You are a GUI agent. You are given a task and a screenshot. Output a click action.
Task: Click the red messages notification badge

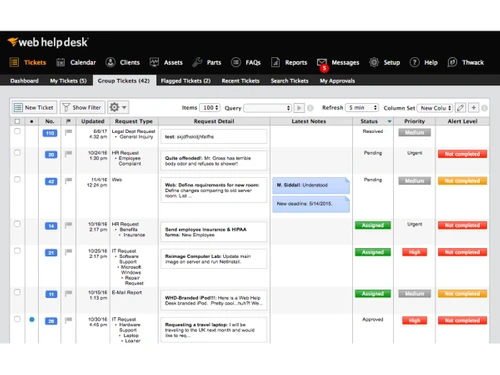click(324, 68)
